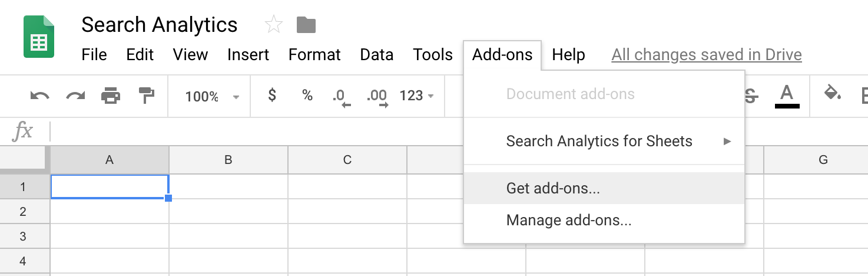Select the whole sheet via the corner box
The image size is (868, 276).
click(24, 160)
